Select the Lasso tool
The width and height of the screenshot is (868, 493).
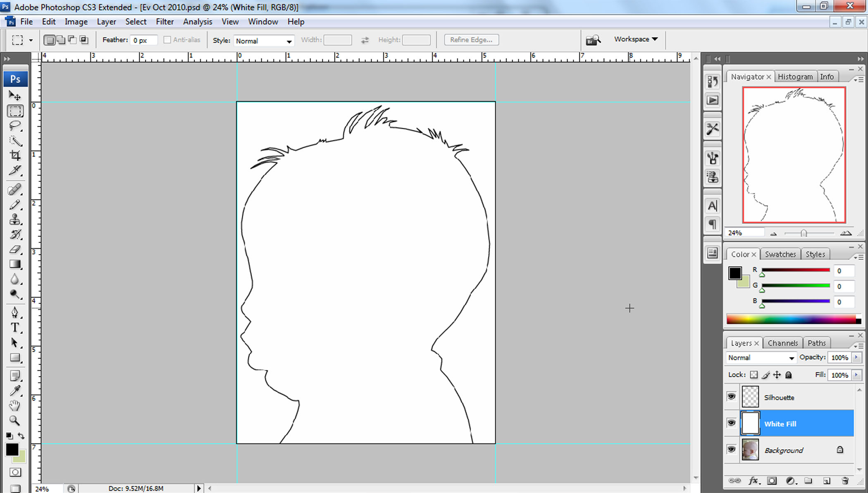point(15,126)
